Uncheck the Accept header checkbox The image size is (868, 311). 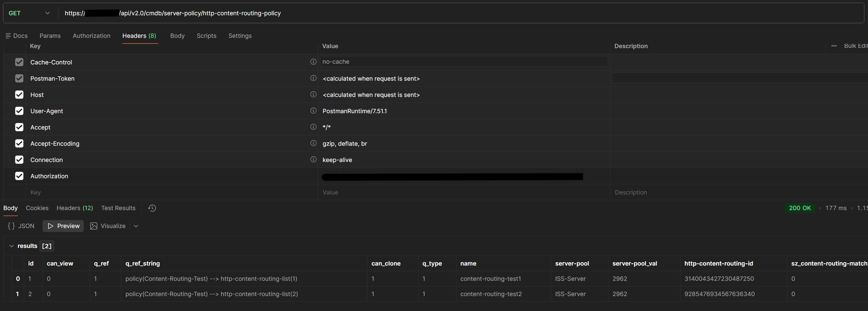(x=19, y=127)
